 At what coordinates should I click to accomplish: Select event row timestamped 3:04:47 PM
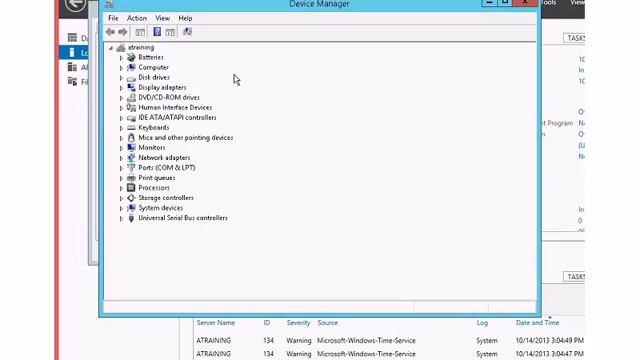tap(390, 354)
